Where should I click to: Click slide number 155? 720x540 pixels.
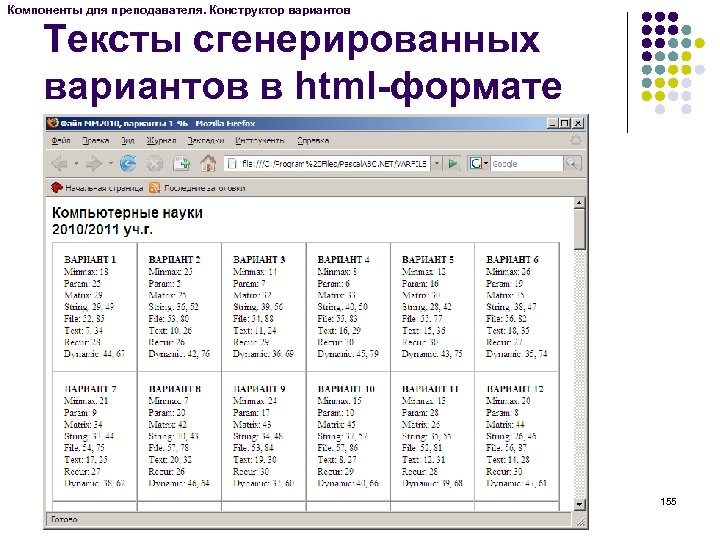click(668, 501)
